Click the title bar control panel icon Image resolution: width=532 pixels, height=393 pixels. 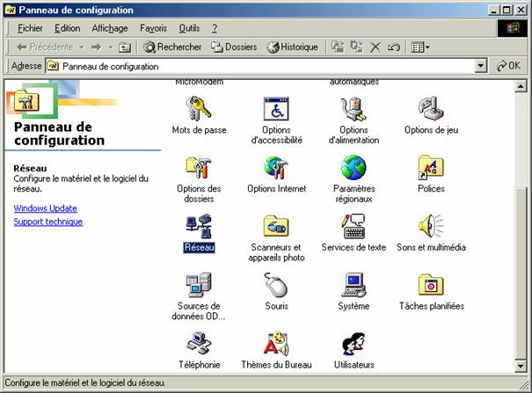tap(11, 10)
